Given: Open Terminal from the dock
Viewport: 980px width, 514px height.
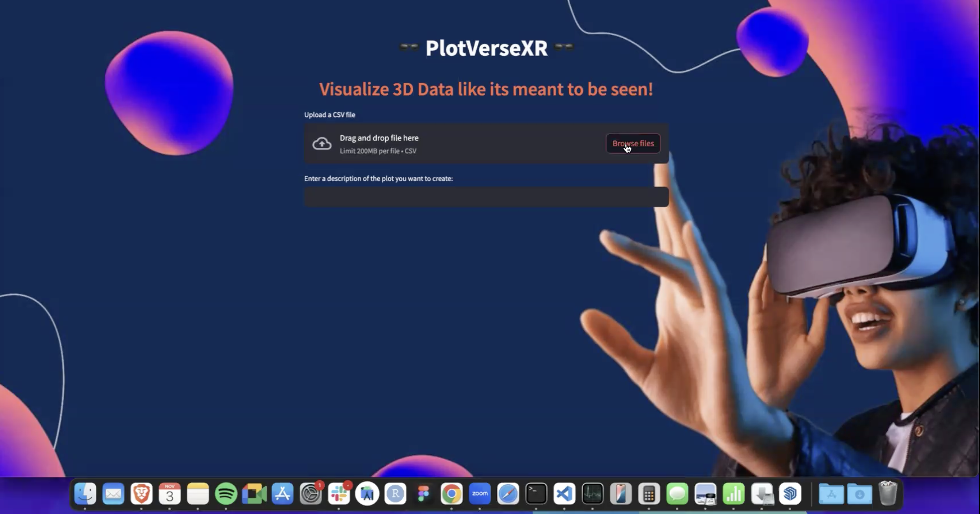Looking at the screenshot, I should [x=536, y=493].
